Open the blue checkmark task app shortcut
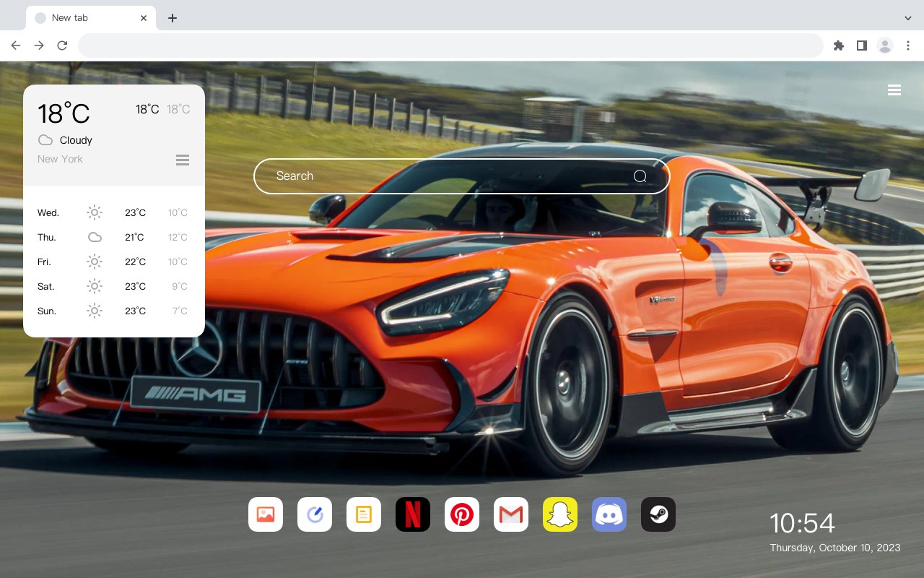This screenshot has width=924, height=578. (315, 514)
